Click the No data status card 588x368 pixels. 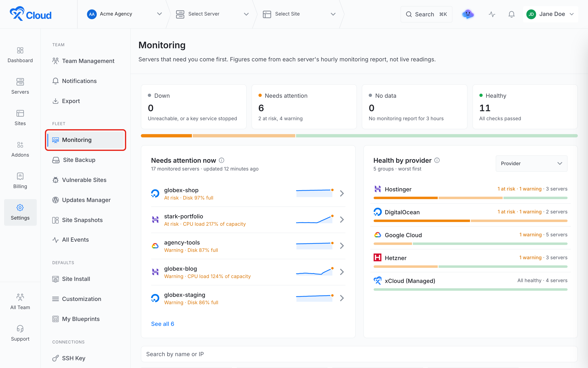[x=414, y=107]
